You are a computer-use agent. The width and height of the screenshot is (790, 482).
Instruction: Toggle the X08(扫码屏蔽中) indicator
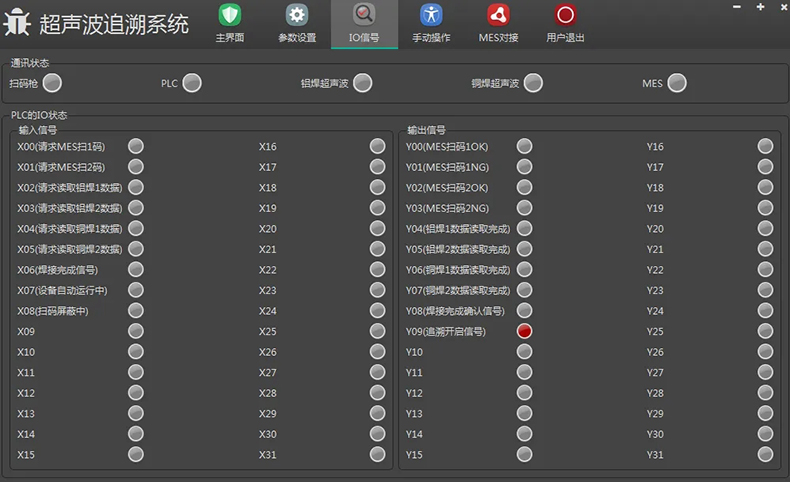[x=136, y=311]
